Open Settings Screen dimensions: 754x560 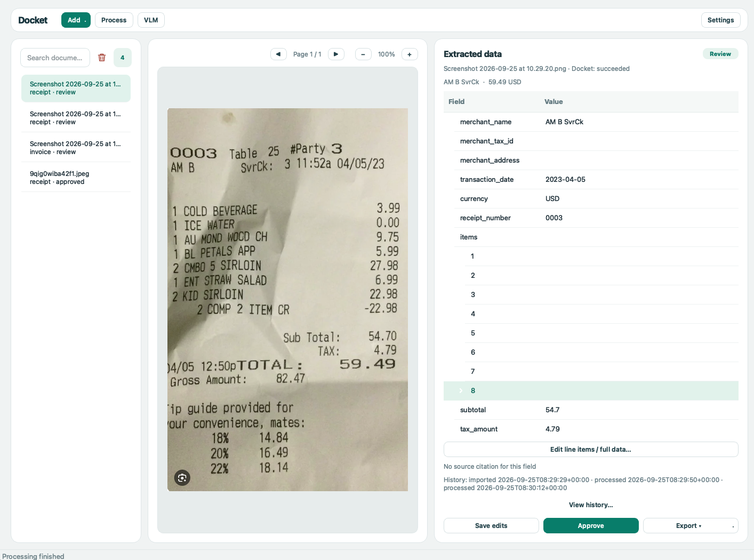pyautogui.click(x=721, y=20)
